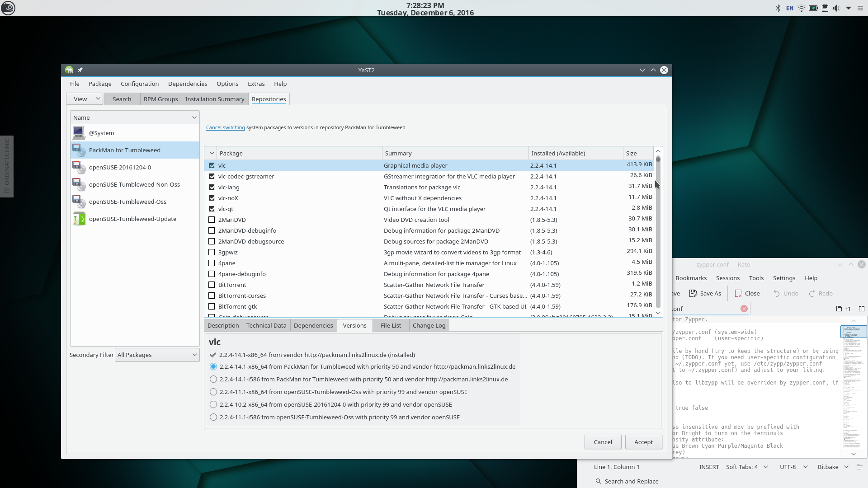Click line-wrap icon in Kate status bar
Viewport: 868px width, 488px height.
point(860,467)
